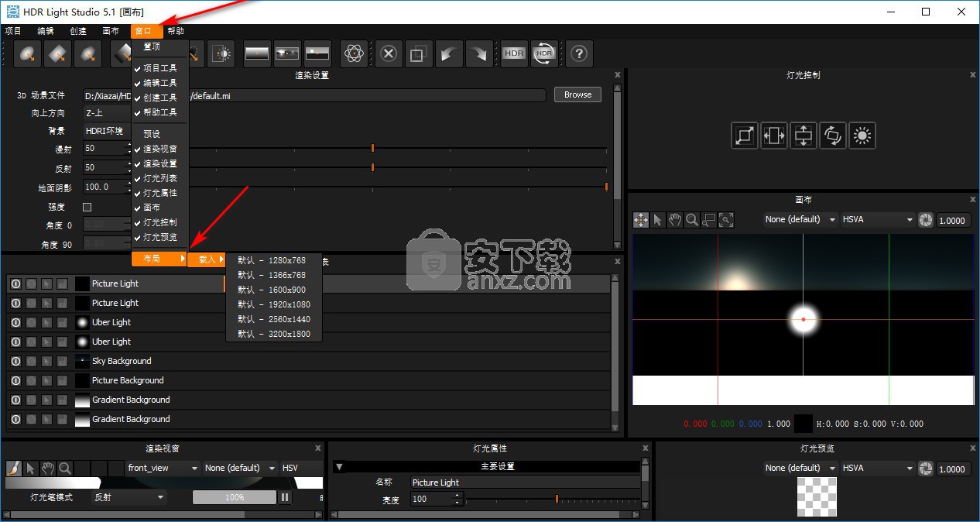Click the brightness sun icon in light controls
This screenshot has width=980, height=522.
862,136
